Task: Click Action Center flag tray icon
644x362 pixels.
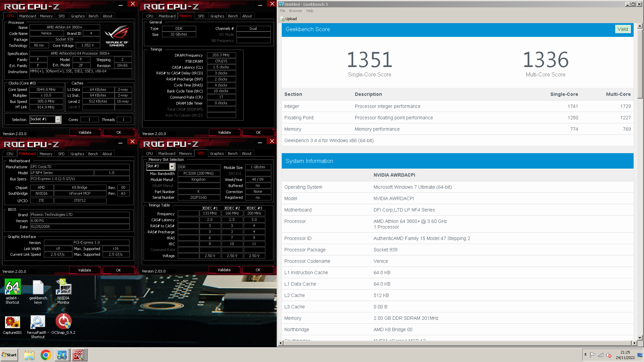Action: (593, 355)
